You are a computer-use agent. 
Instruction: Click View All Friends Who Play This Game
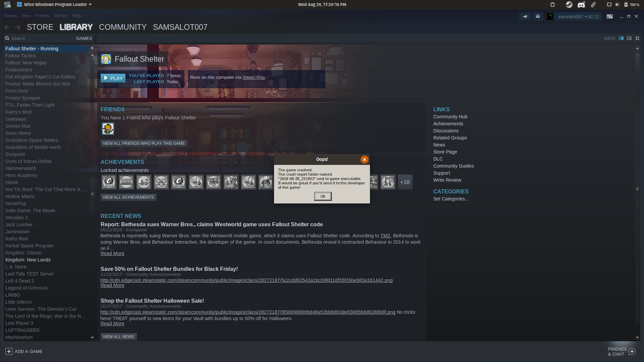coord(144,143)
